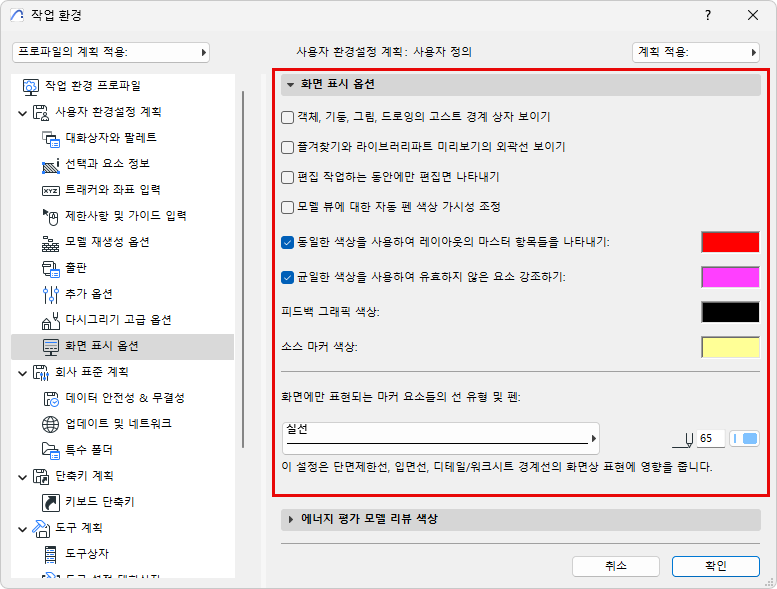Open the red master items color swatch
This screenshot has width=777, height=589.
coord(730,242)
